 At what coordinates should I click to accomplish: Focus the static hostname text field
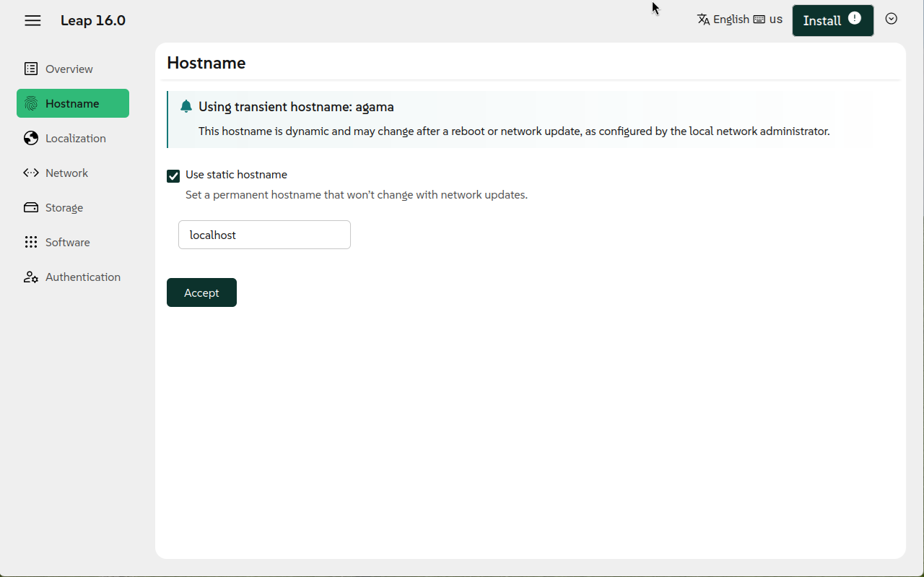click(264, 235)
